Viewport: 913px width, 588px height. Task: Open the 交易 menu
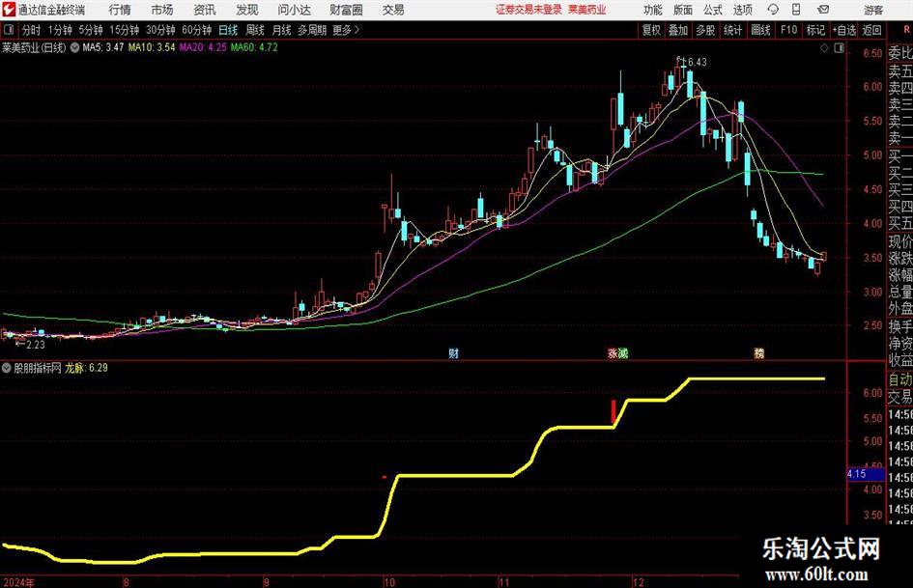pyautogui.click(x=393, y=10)
